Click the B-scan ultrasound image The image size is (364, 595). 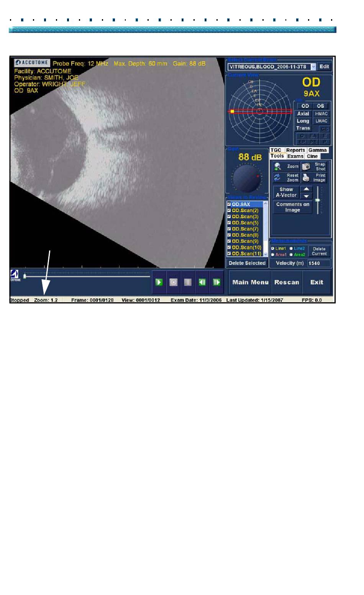117,163
